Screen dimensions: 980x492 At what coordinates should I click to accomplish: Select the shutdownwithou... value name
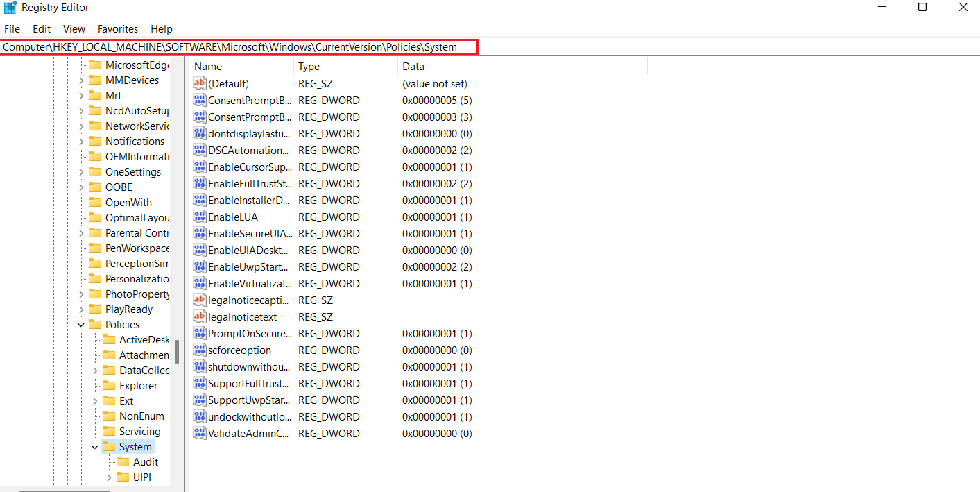click(249, 366)
